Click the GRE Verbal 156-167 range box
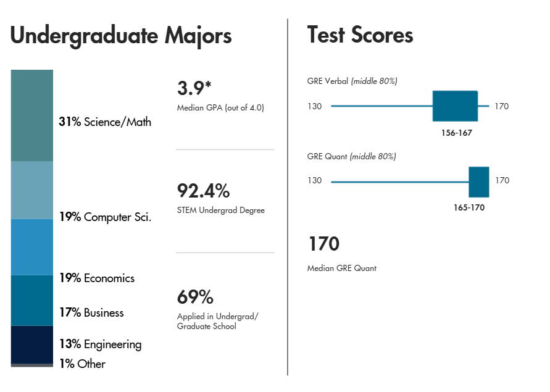Viewport: 550px width, 392px height. click(455, 106)
